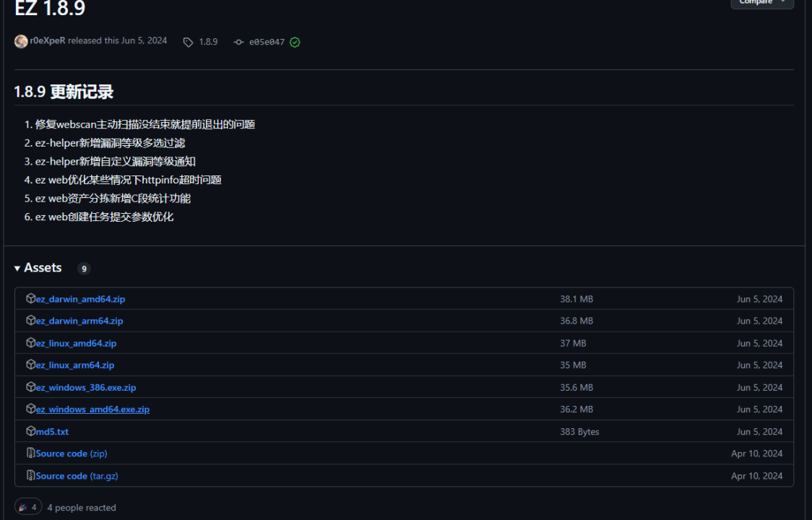Click package icon for ez_windows_amd64.exe.zip
Screen dimensions: 812x520
30,409
